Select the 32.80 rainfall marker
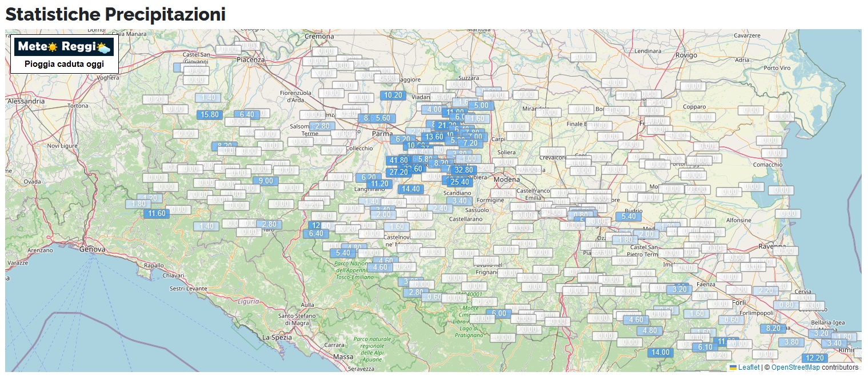This screenshot has width=868, height=376. (463, 170)
